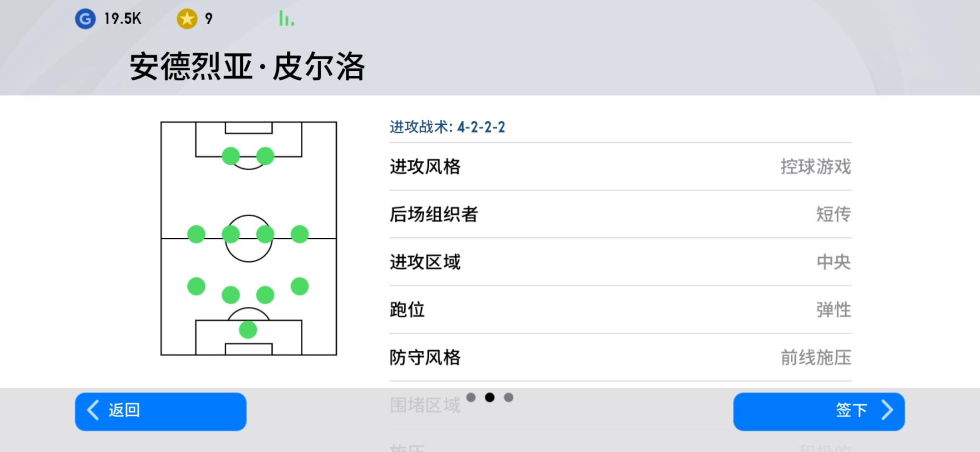Select the goalkeeper dot on pitch
Image resolution: width=980 pixels, height=452 pixels.
click(248, 330)
